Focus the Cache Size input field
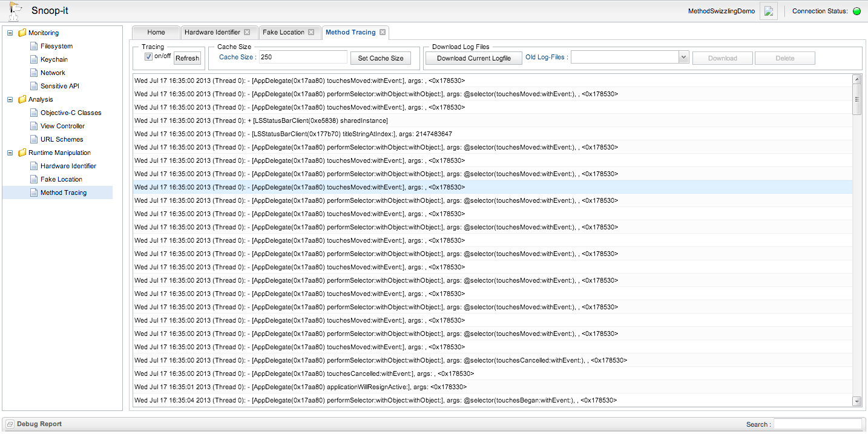Screen dimensions: 868x434 click(x=303, y=57)
